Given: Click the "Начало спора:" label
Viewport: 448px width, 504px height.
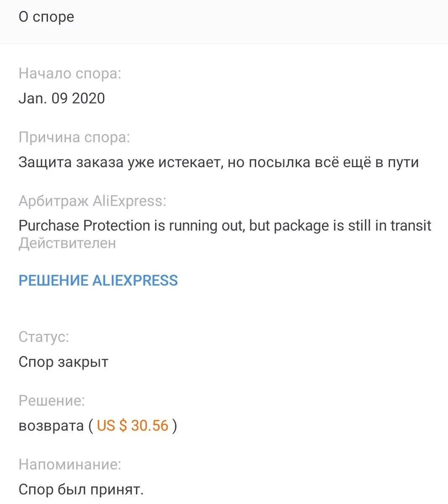Looking at the screenshot, I should tap(70, 73).
